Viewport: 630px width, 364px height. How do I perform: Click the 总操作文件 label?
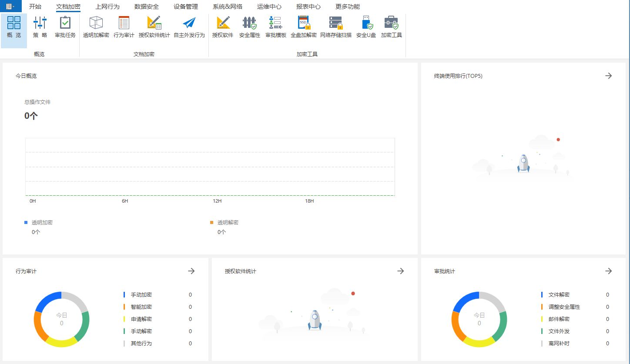pos(37,102)
